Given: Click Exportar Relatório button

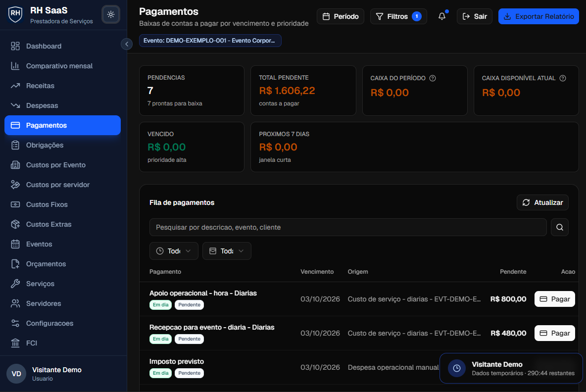Looking at the screenshot, I should 538,16.
